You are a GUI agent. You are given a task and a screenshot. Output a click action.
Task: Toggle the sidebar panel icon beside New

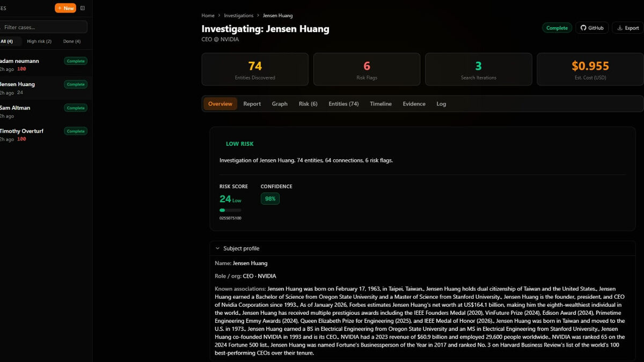coord(83,8)
